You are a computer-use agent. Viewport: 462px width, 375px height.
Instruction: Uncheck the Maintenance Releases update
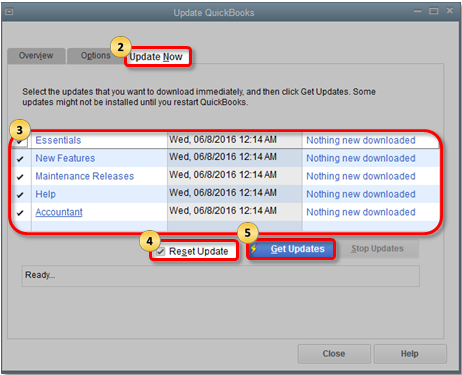pos(20,177)
